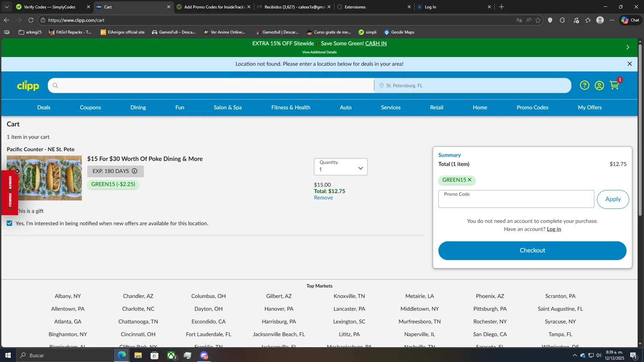The width and height of the screenshot is (644, 362).
Task: Open the browser profile avatar
Action: click(x=600, y=20)
